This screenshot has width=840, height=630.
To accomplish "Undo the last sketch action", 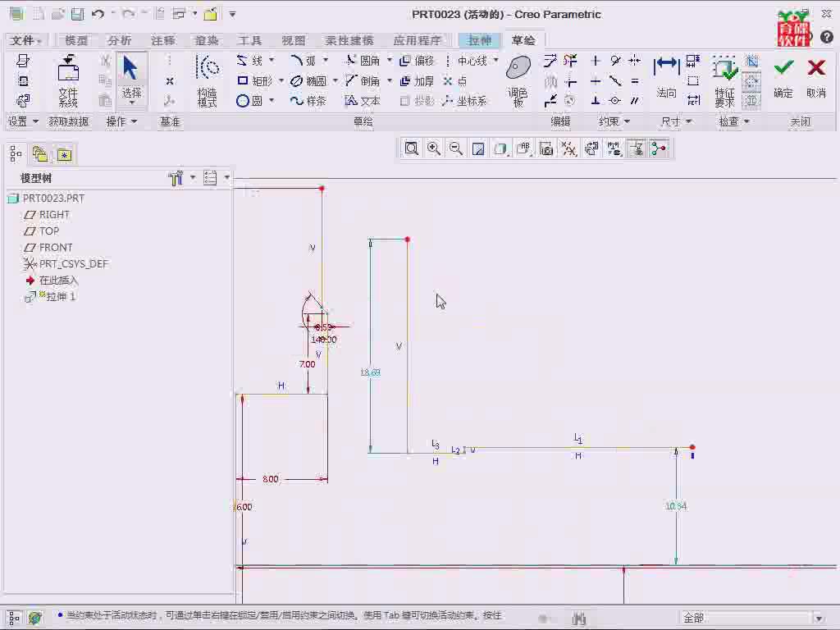I will pyautogui.click(x=98, y=15).
